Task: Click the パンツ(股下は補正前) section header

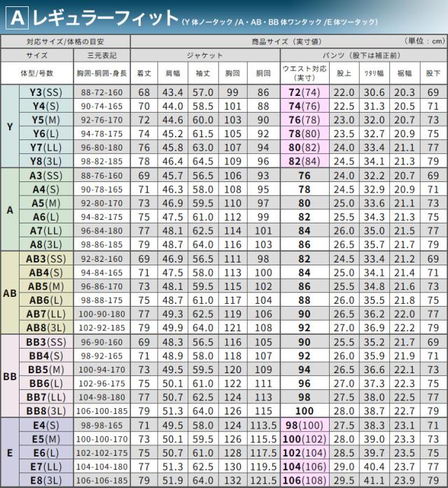Action: (x=364, y=55)
